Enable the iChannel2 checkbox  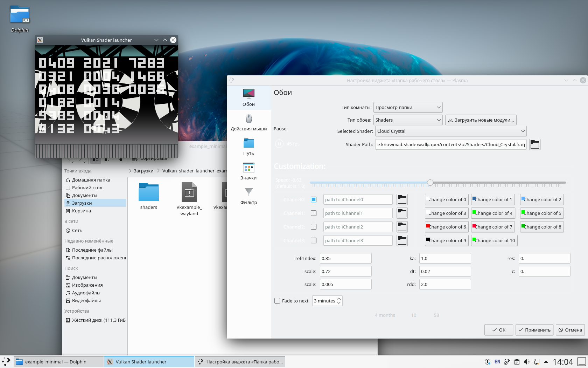click(314, 227)
